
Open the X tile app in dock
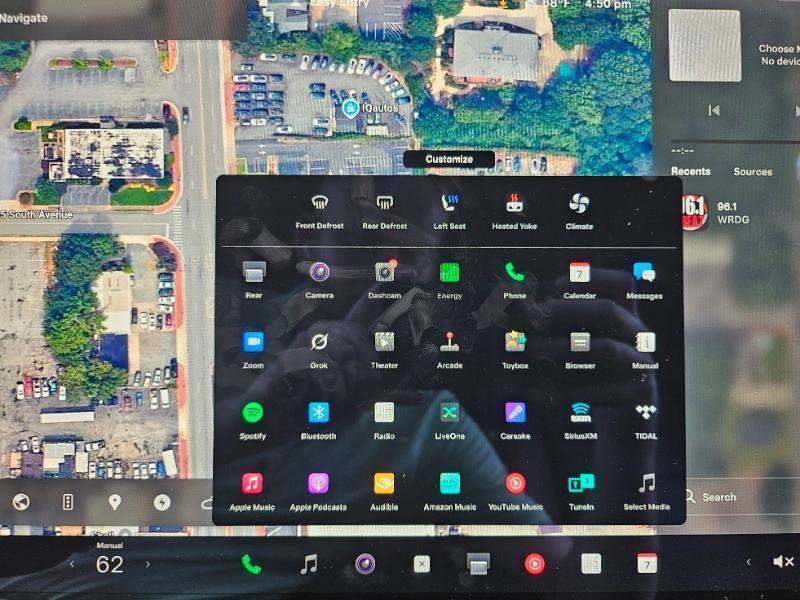pyautogui.click(x=421, y=564)
